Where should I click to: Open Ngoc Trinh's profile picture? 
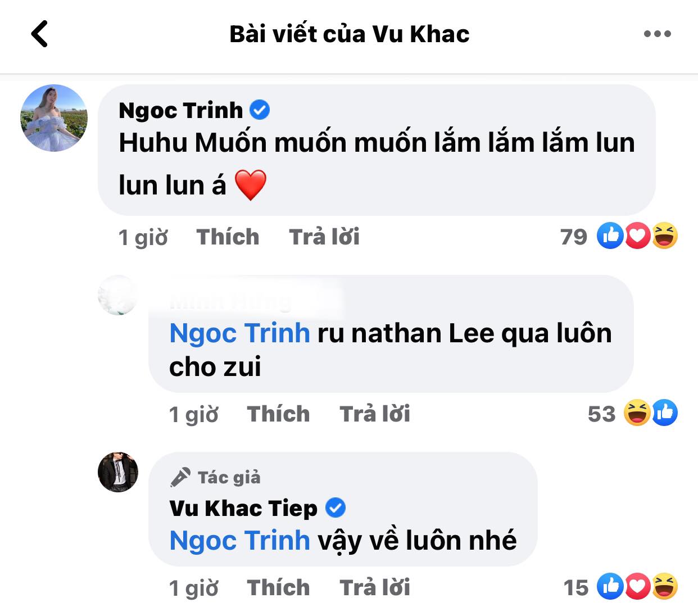(x=53, y=118)
